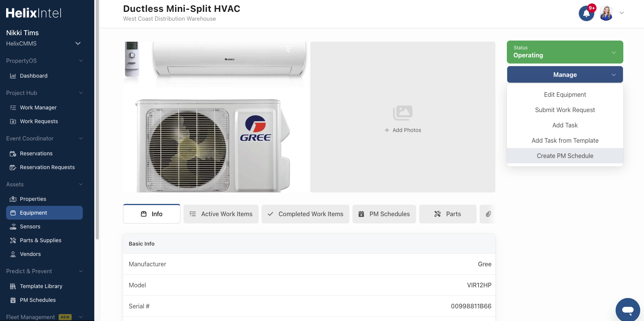
Task: Go to Reservation Requests
Action: point(44,167)
